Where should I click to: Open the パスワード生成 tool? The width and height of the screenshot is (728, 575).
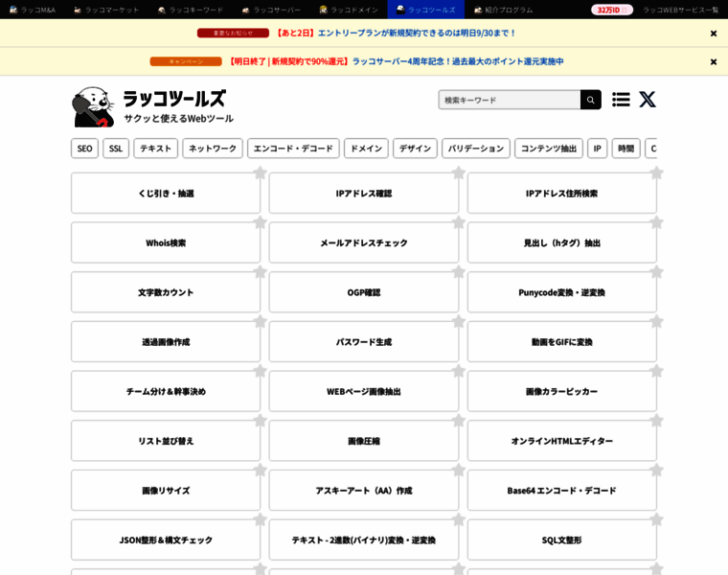point(364,342)
